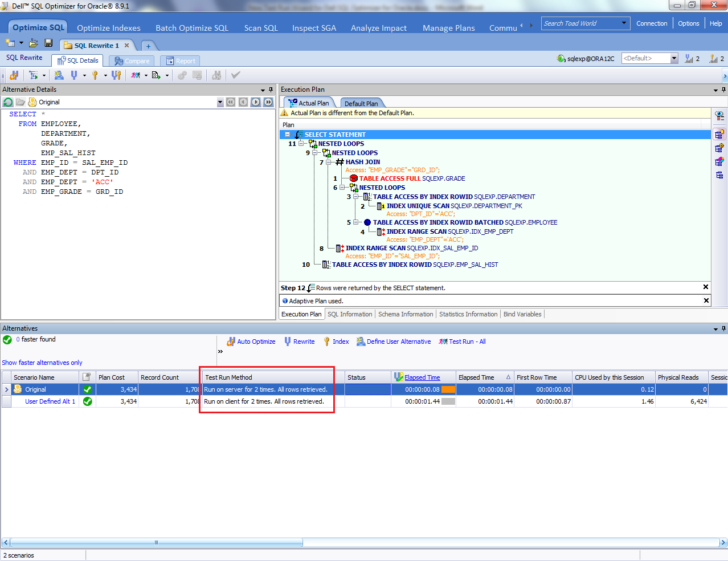Image resolution: width=728 pixels, height=561 pixels.
Task: Open the Statistics Information bottom tab
Action: (468, 314)
